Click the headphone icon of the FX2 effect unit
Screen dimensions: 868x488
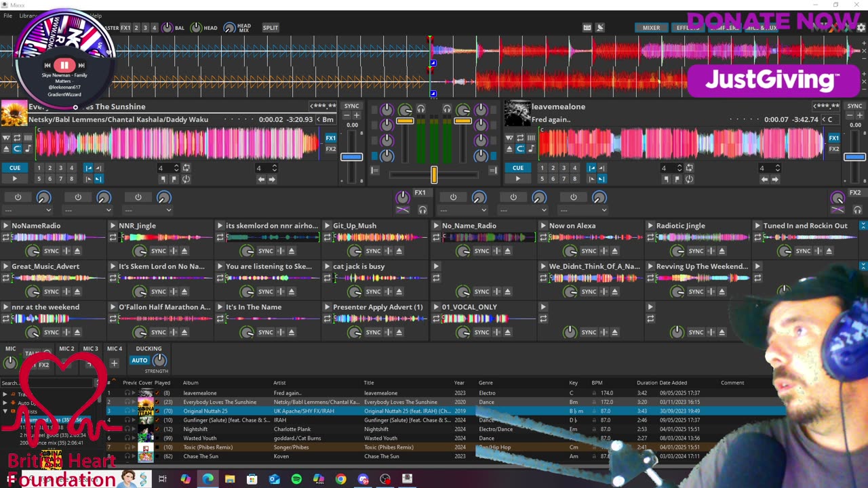857,209
